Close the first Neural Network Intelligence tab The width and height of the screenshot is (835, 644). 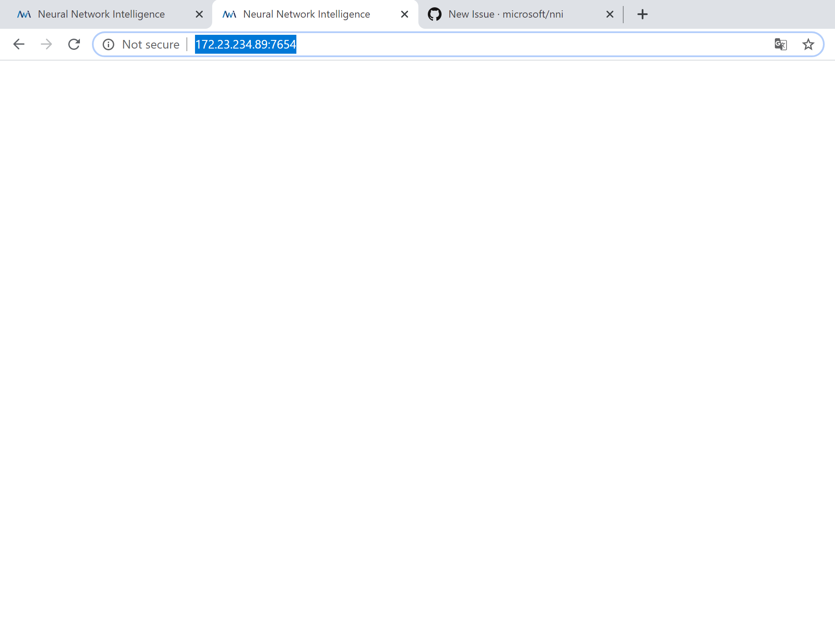click(199, 14)
